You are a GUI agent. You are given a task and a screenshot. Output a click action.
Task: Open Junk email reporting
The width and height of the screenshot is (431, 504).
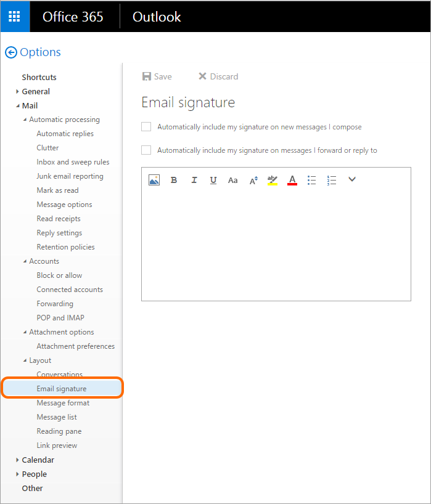pyautogui.click(x=70, y=176)
